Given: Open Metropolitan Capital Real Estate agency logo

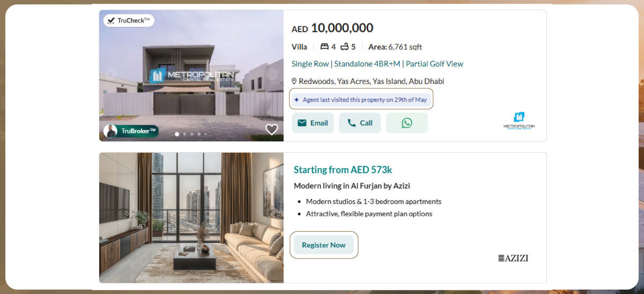Looking at the screenshot, I should click(x=519, y=121).
